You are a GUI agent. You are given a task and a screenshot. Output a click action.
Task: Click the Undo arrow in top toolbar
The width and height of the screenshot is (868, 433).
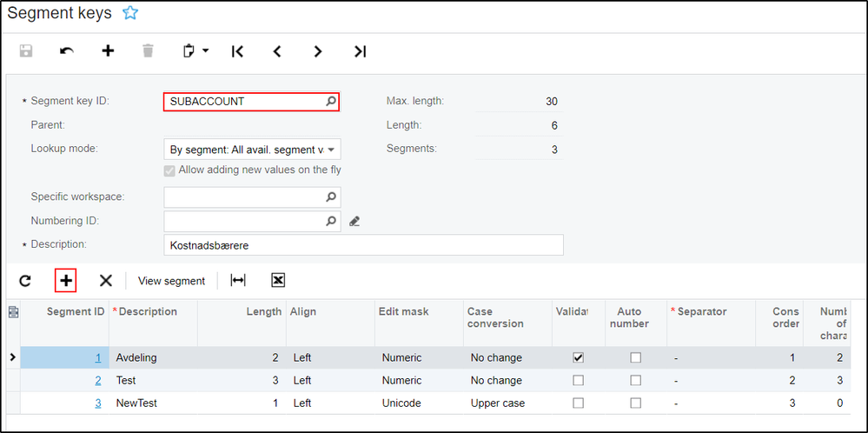coord(67,51)
